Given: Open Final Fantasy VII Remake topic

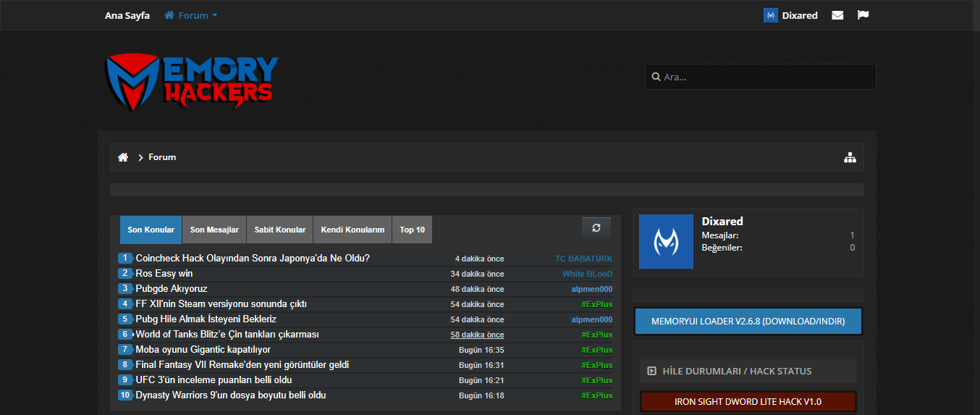Looking at the screenshot, I should 242,365.
